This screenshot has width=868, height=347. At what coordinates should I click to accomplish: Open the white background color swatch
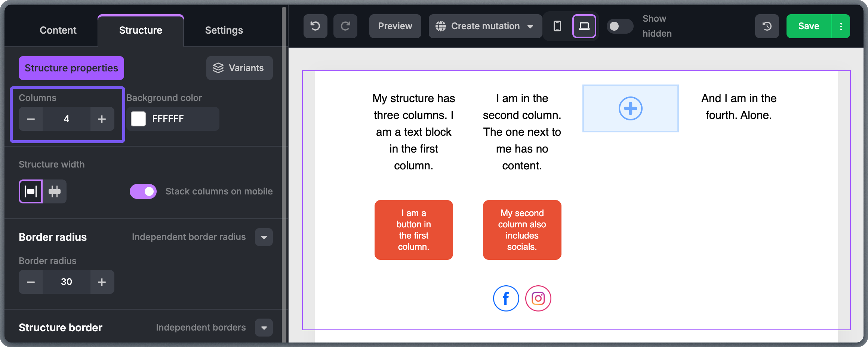[x=138, y=119]
